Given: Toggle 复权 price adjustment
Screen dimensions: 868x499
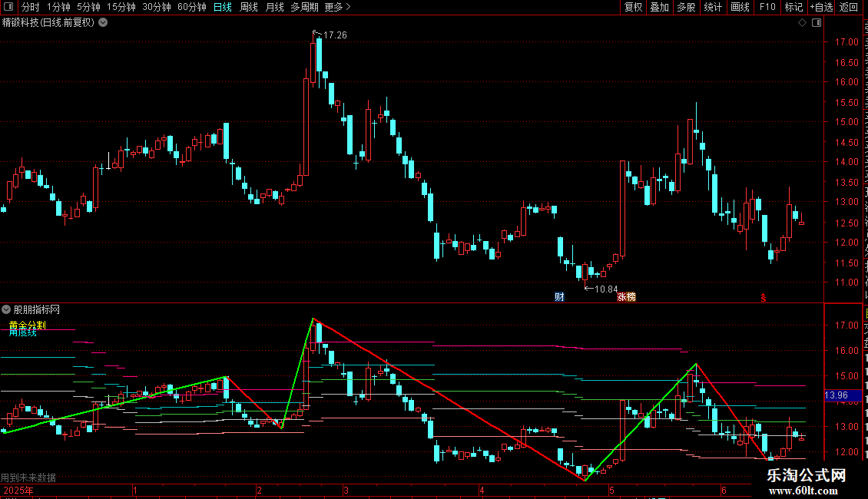Looking at the screenshot, I should [633, 7].
